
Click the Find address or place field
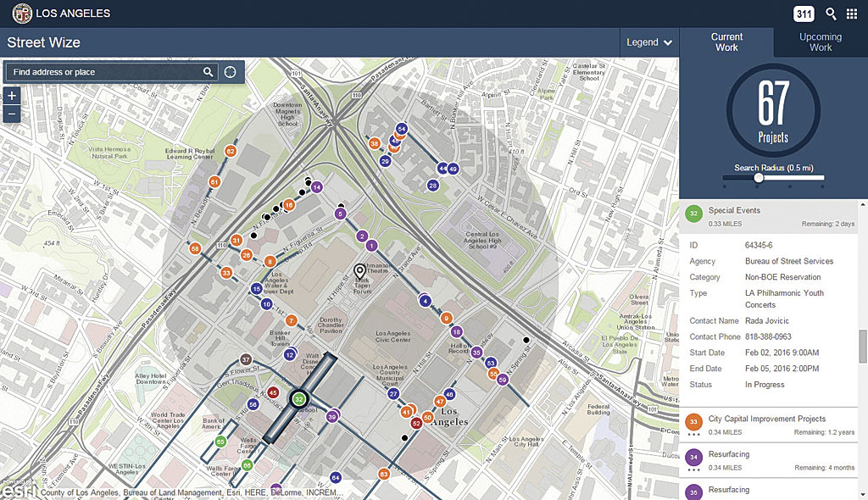[105, 72]
